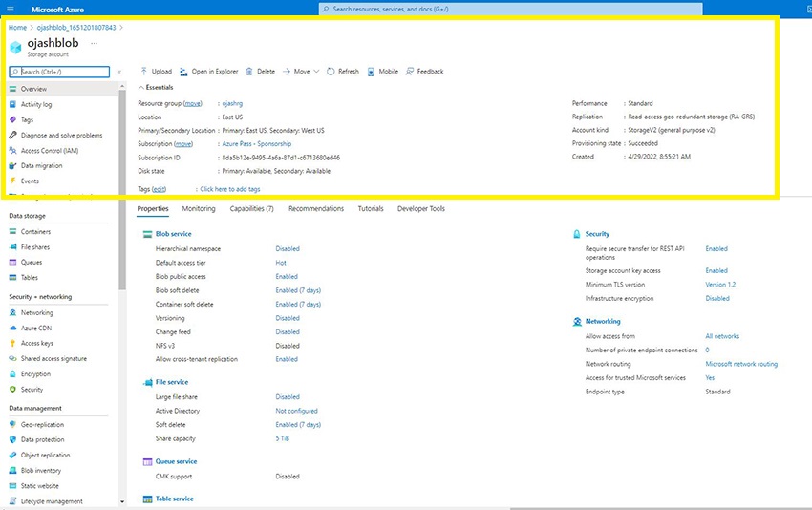This screenshot has width=812, height=510.
Task: Click the Access Control (IAM) people icon
Action: (13, 151)
